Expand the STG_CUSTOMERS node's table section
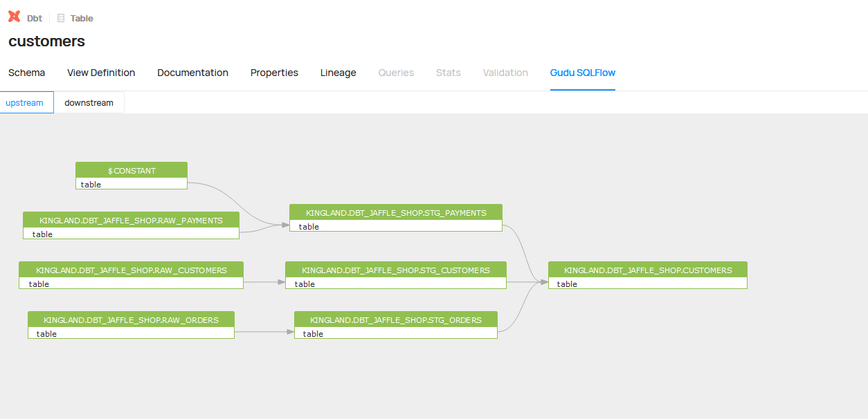This screenshot has width=868, height=419. [395, 283]
